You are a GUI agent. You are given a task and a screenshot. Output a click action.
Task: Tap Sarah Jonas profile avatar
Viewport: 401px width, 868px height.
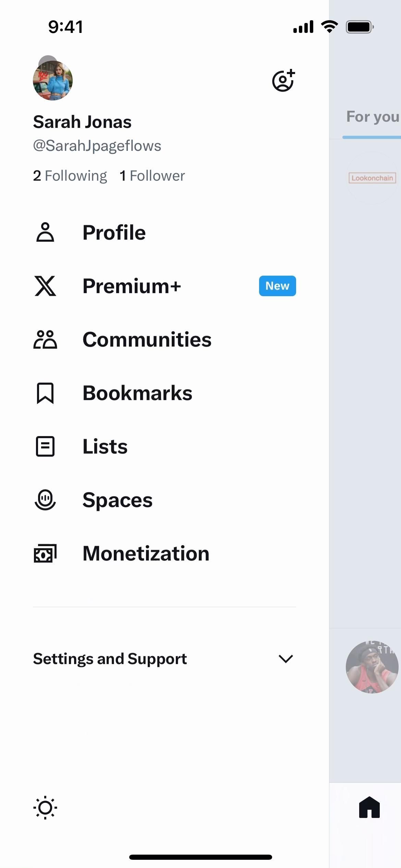point(53,81)
